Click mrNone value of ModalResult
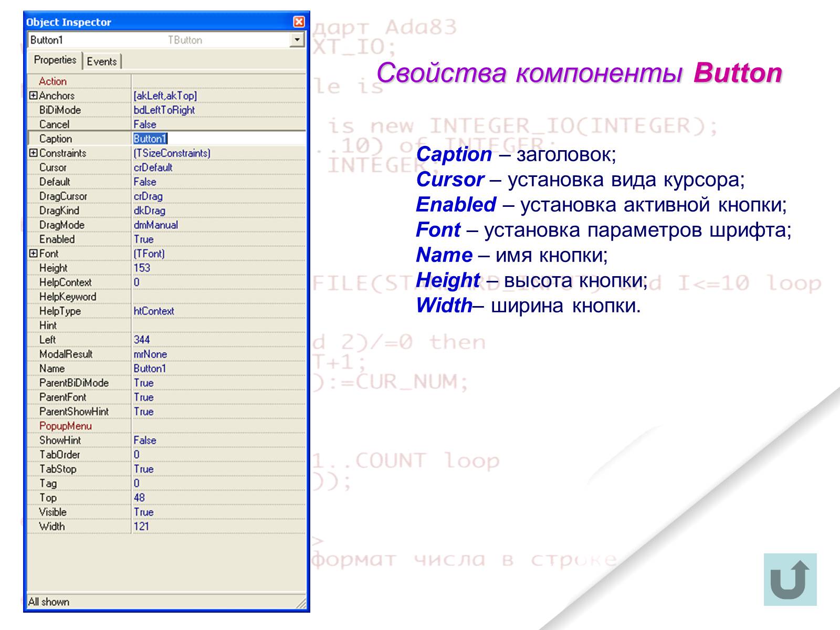840x630 pixels. [x=150, y=354]
